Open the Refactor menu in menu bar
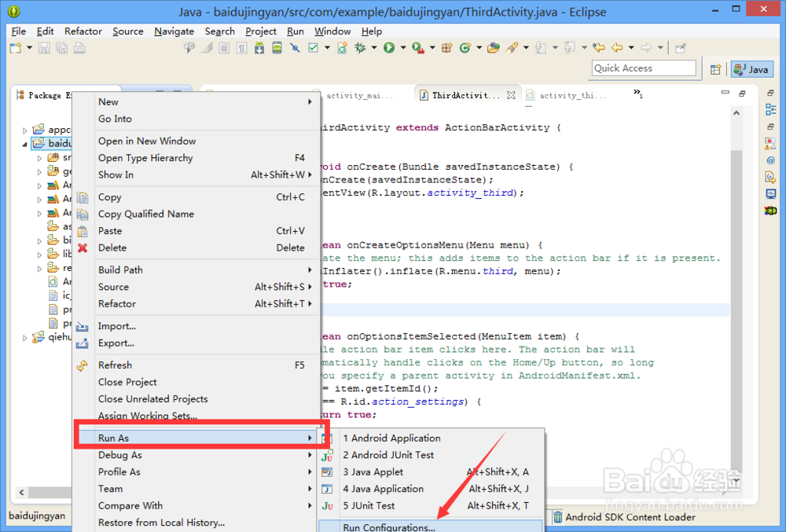Image resolution: width=786 pixels, height=532 pixels. pos(83,31)
